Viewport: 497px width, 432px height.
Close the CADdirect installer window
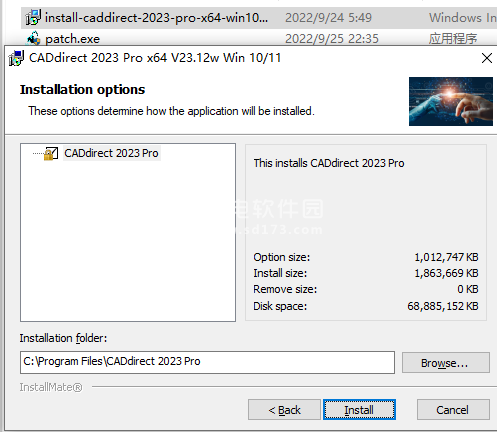pos(487,58)
